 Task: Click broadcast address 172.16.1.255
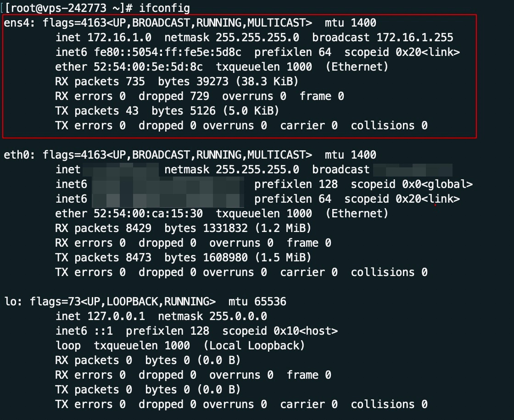415,37
